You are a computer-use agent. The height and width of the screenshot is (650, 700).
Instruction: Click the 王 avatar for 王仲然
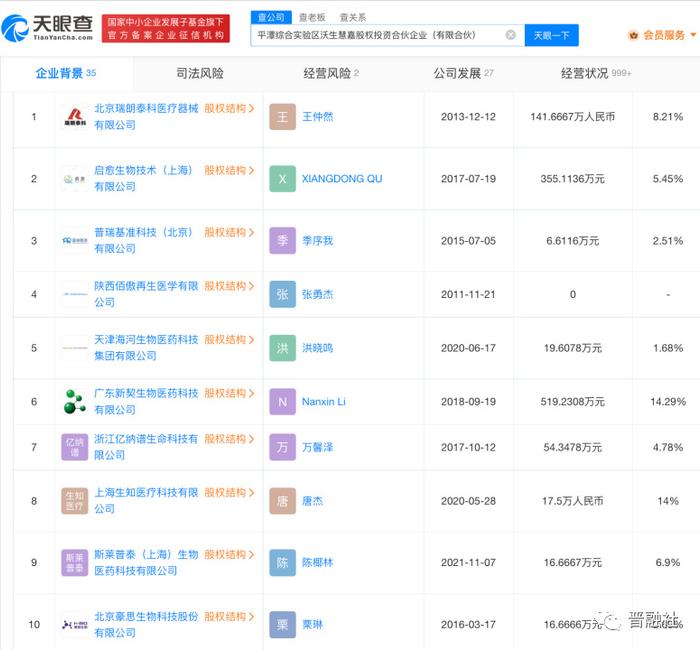click(283, 117)
